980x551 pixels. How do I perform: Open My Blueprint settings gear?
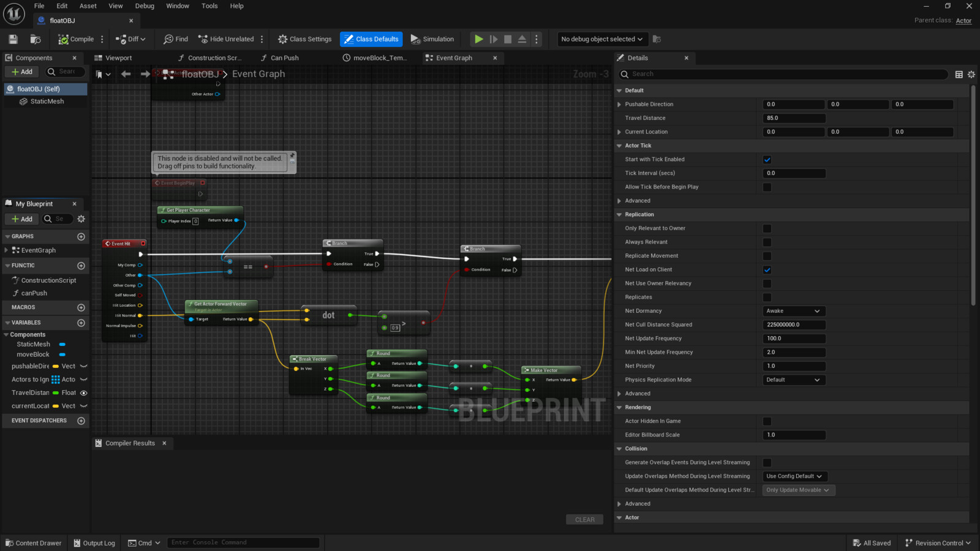(x=81, y=219)
